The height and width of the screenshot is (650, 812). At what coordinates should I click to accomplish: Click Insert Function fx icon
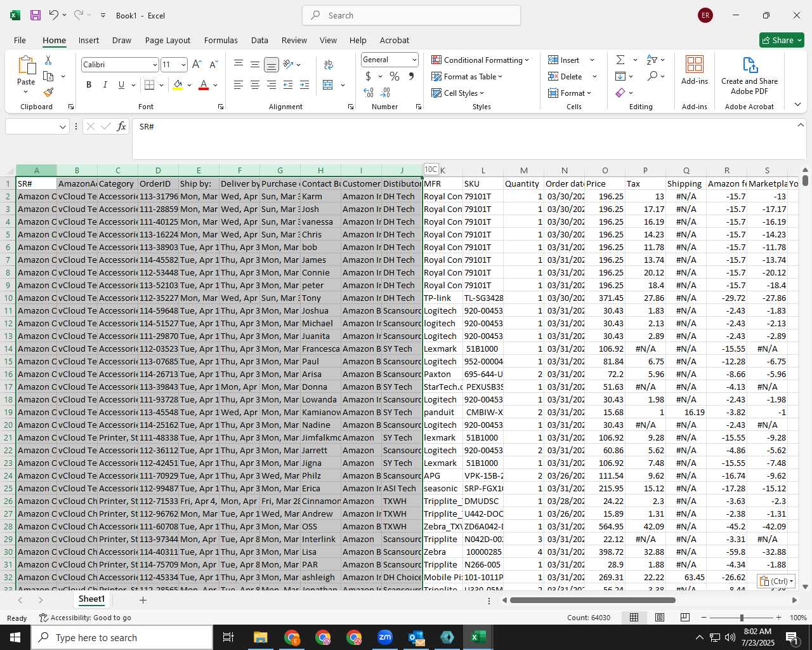click(122, 126)
